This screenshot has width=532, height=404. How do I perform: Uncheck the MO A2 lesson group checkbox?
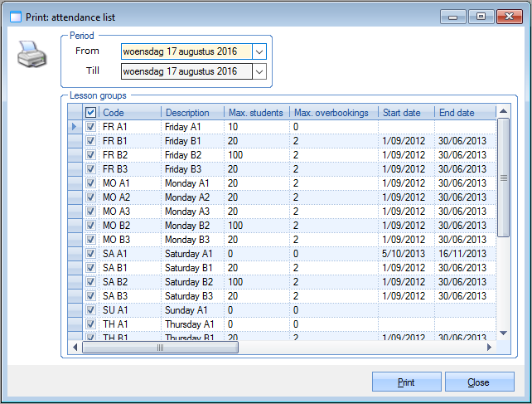tap(91, 197)
